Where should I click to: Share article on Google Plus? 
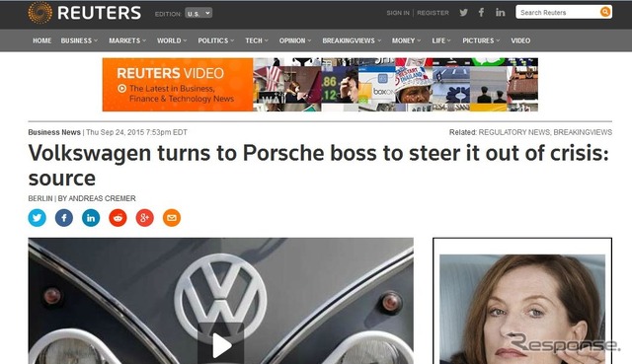pos(145,218)
